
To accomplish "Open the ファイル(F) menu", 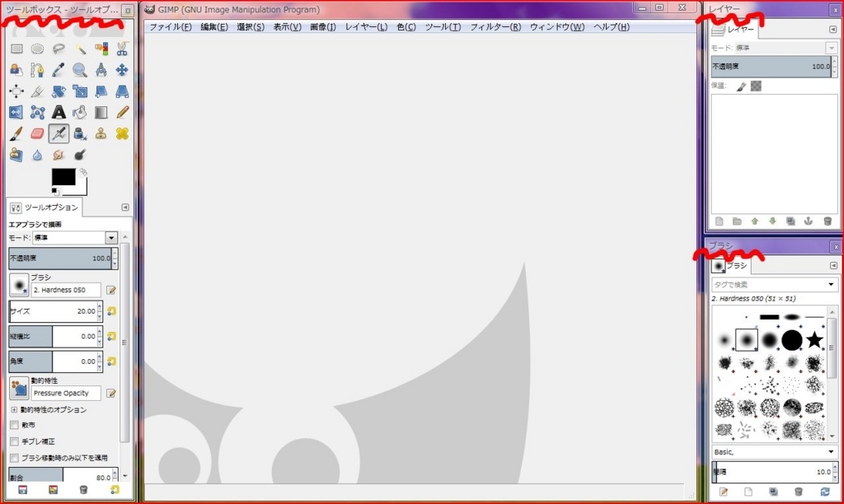I will pyautogui.click(x=170, y=27).
